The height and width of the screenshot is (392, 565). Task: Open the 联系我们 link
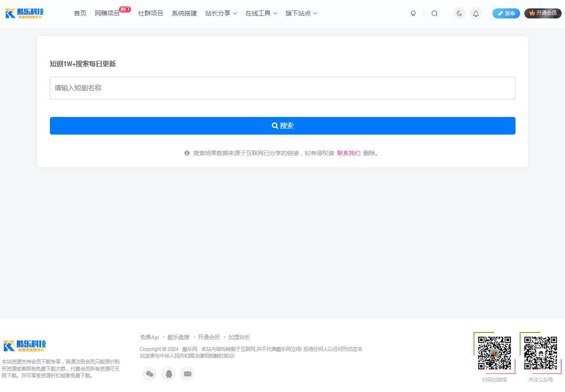349,153
